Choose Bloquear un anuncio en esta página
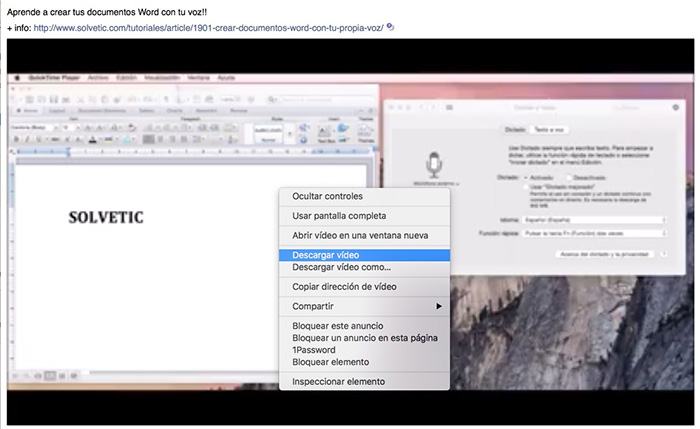Viewport: 700px width, 429px height. click(x=364, y=338)
